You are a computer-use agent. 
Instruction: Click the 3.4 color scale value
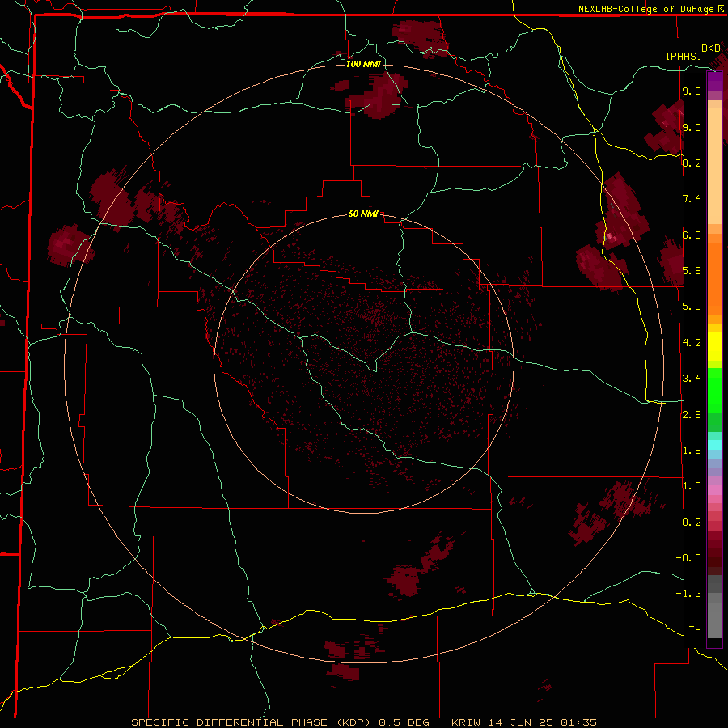tap(692, 379)
